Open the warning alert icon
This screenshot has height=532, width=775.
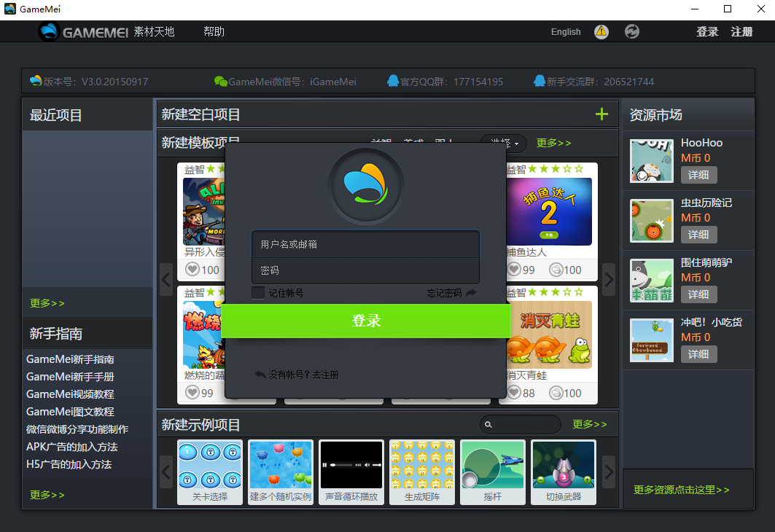pos(601,31)
